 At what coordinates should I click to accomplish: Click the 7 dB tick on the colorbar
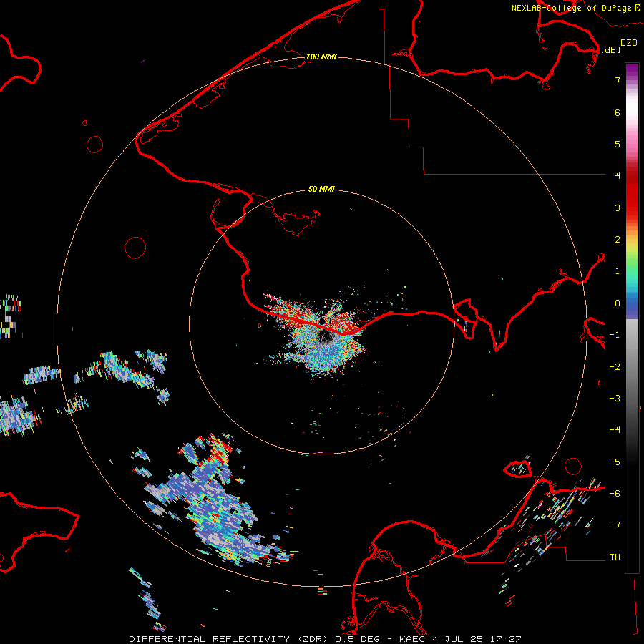[x=618, y=80]
